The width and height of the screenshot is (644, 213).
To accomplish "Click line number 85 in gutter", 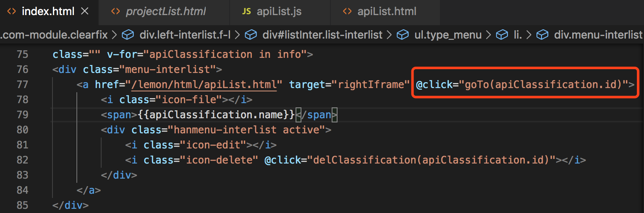I will [x=22, y=205].
